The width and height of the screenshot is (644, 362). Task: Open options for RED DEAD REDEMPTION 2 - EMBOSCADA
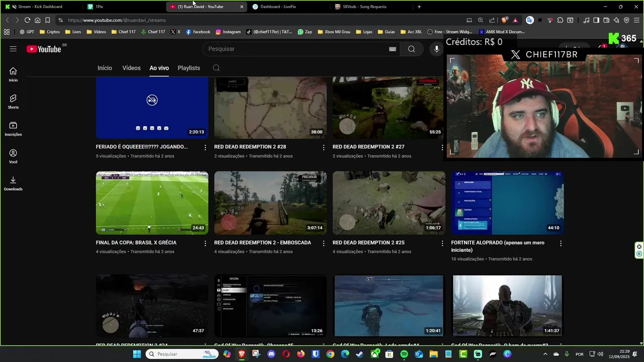324,243
